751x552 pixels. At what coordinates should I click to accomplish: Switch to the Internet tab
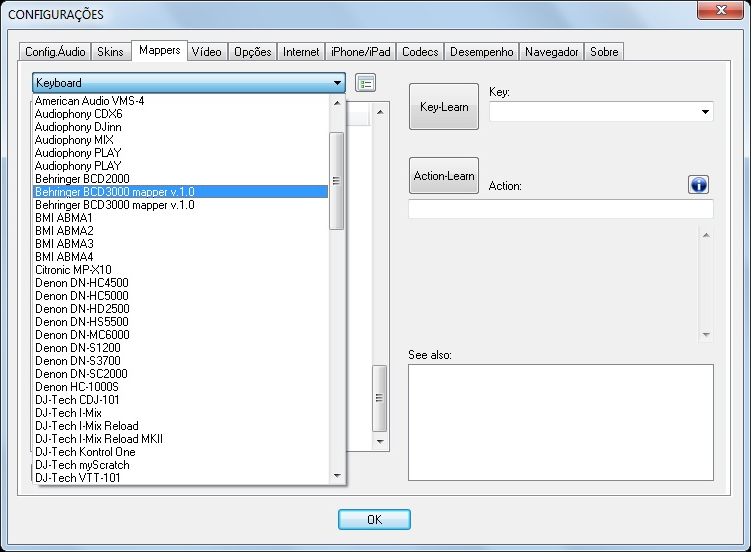301,52
